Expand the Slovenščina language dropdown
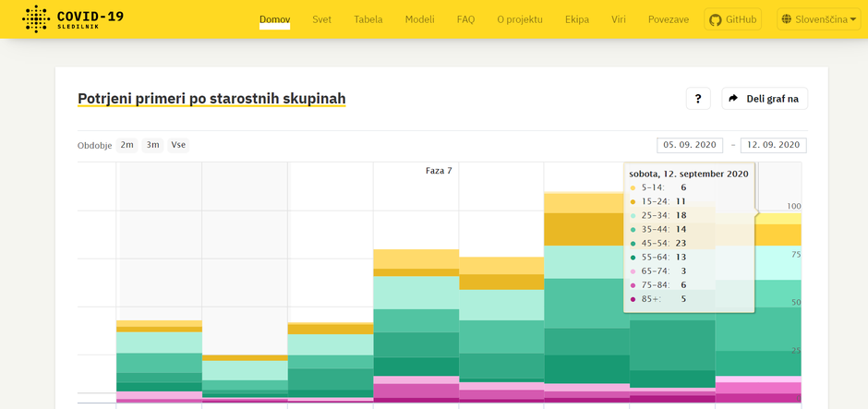868x409 pixels. [817, 19]
